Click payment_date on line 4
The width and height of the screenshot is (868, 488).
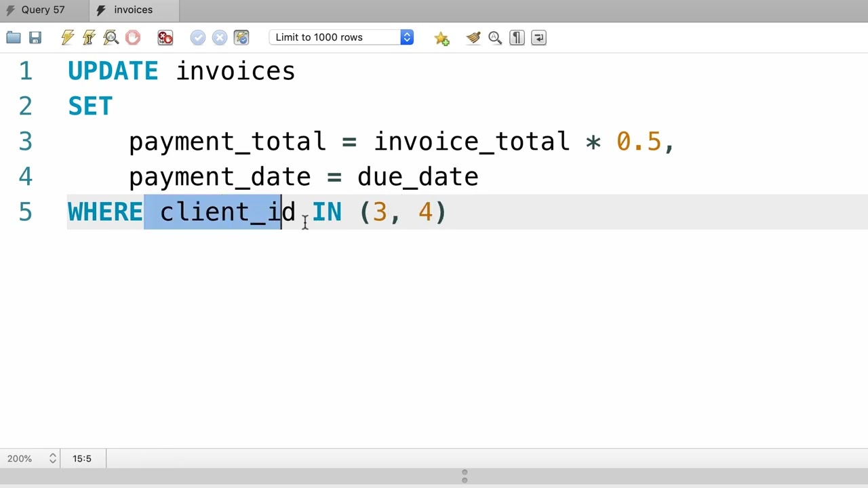tap(220, 177)
